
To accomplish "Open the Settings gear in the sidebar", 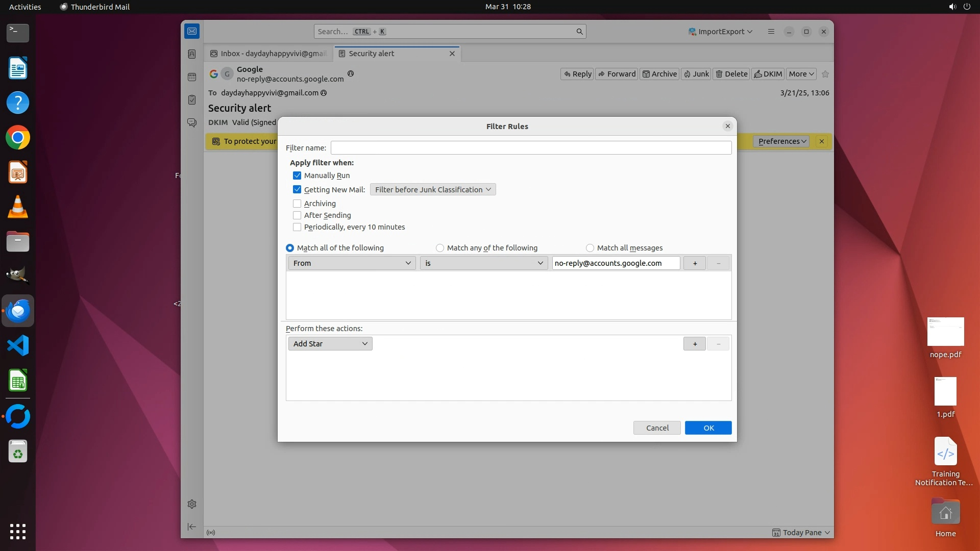I will click(x=192, y=504).
